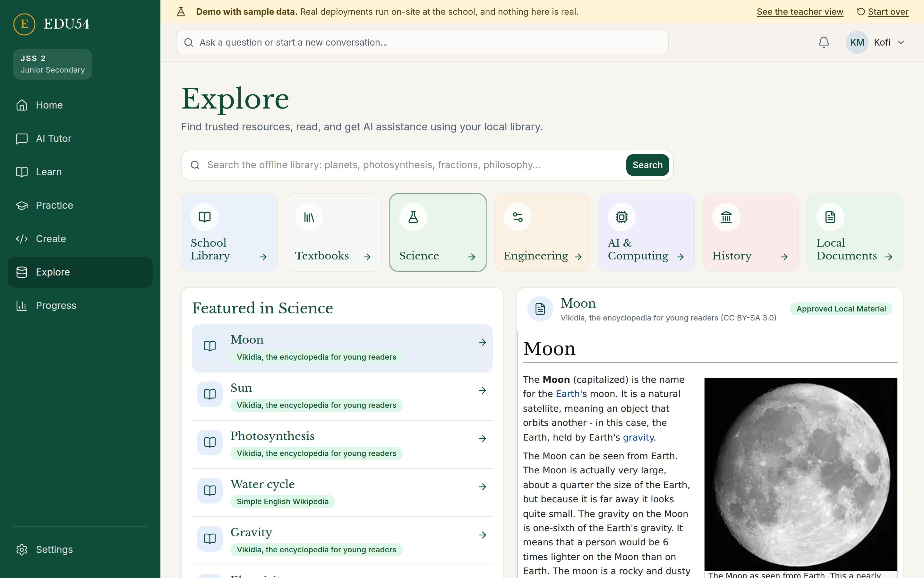The height and width of the screenshot is (578, 924).
Task: Open the Create section
Action: click(x=80, y=239)
